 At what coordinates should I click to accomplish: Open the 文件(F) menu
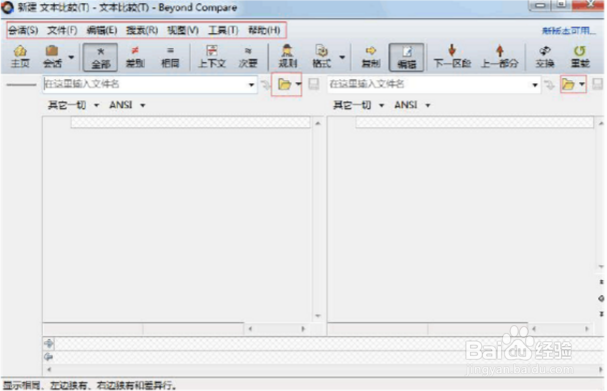click(x=62, y=30)
